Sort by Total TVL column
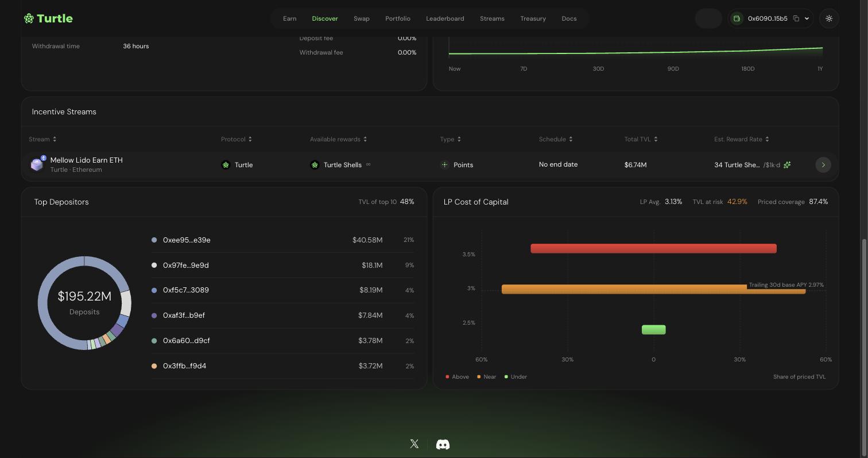This screenshot has height=458, width=868. pyautogui.click(x=641, y=139)
